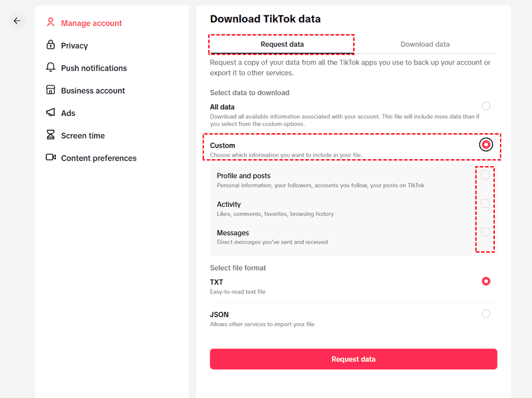Check the Activity checkbox
Screen dimensions: 532x398
pyautogui.click(x=485, y=203)
